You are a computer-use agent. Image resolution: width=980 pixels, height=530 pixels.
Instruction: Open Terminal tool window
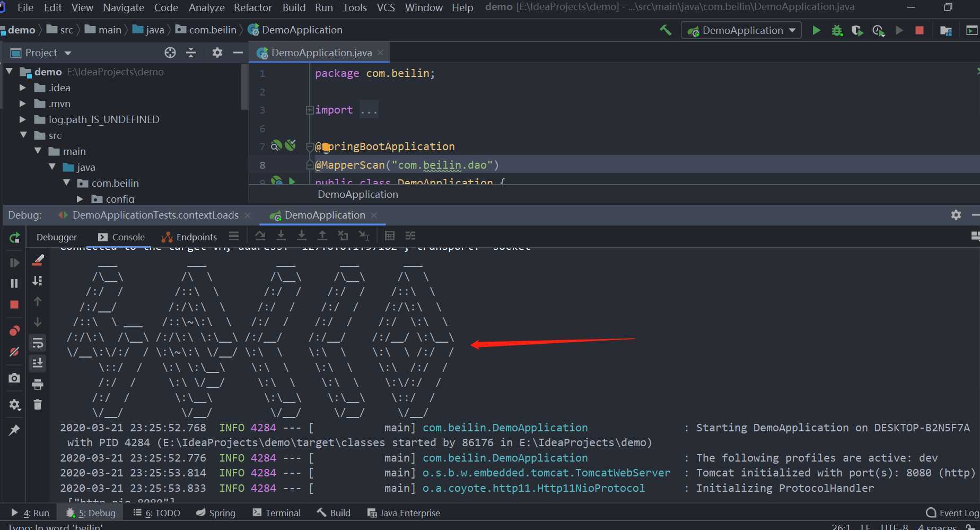(x=276, y=513)
